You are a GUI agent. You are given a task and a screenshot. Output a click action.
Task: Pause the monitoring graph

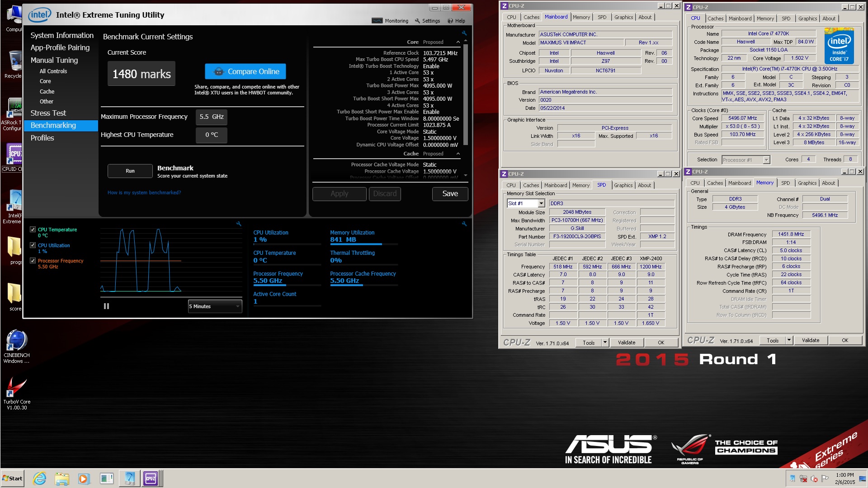[106, 306]
